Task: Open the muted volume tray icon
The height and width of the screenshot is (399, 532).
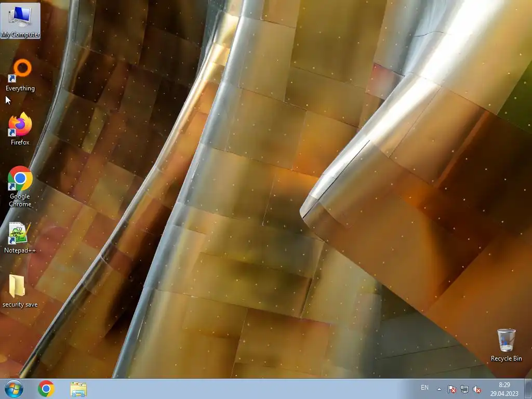Action: coord(477,389)
